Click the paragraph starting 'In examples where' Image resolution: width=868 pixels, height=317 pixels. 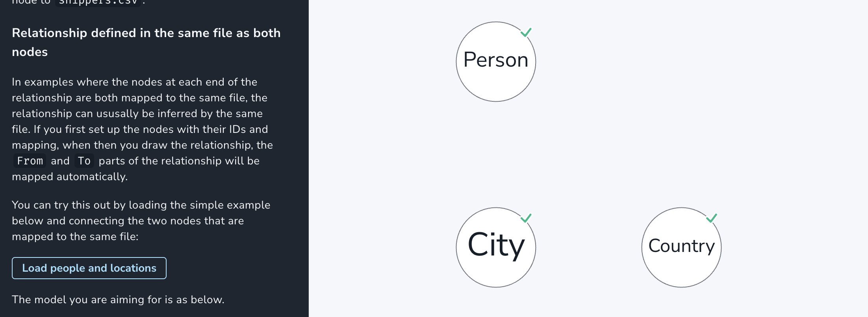click(x=143, y=129)
